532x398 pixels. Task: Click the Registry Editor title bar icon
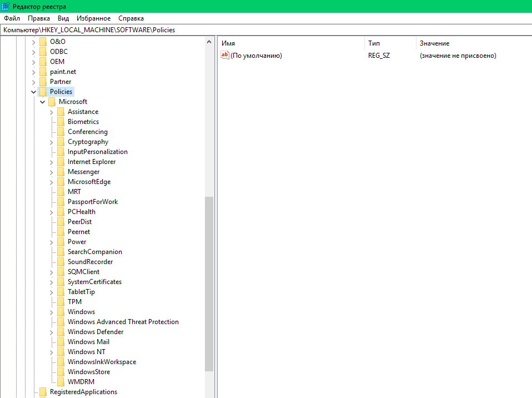pyautogui.click(x=5, y=6)
